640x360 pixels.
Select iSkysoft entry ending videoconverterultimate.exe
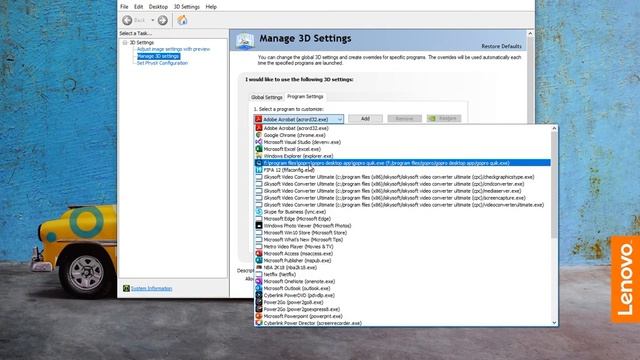coord(402,204)
